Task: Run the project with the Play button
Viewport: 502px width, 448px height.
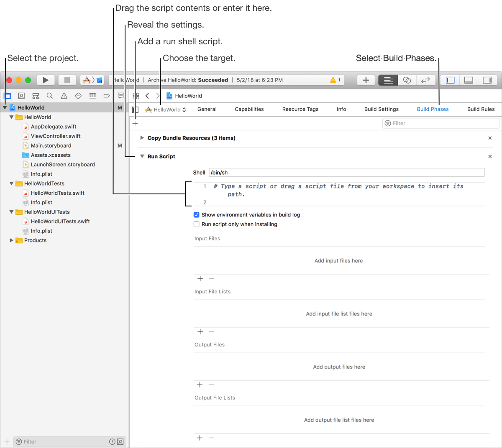Action: [46, 80]
